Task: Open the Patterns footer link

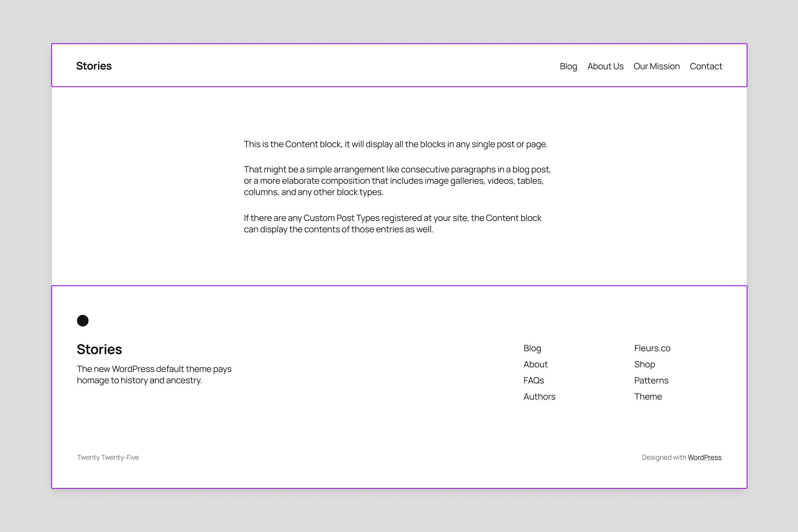Action: pos(651,380)
